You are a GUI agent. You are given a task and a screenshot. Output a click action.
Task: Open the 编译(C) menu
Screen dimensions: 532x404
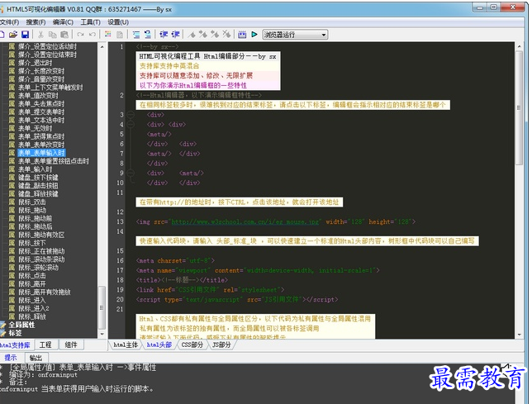(63, 22)
